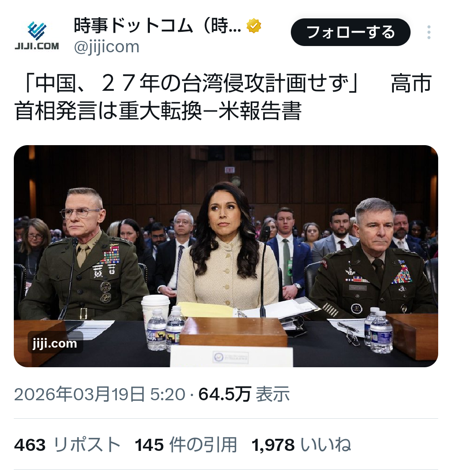
Task: Click the gold verified badge
Action: click(254, 26)
